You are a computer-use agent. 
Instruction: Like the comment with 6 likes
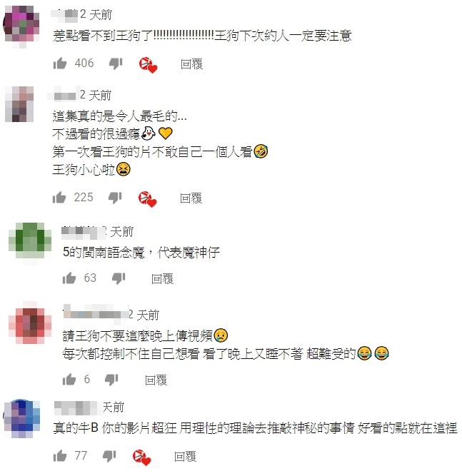(69, 380)
